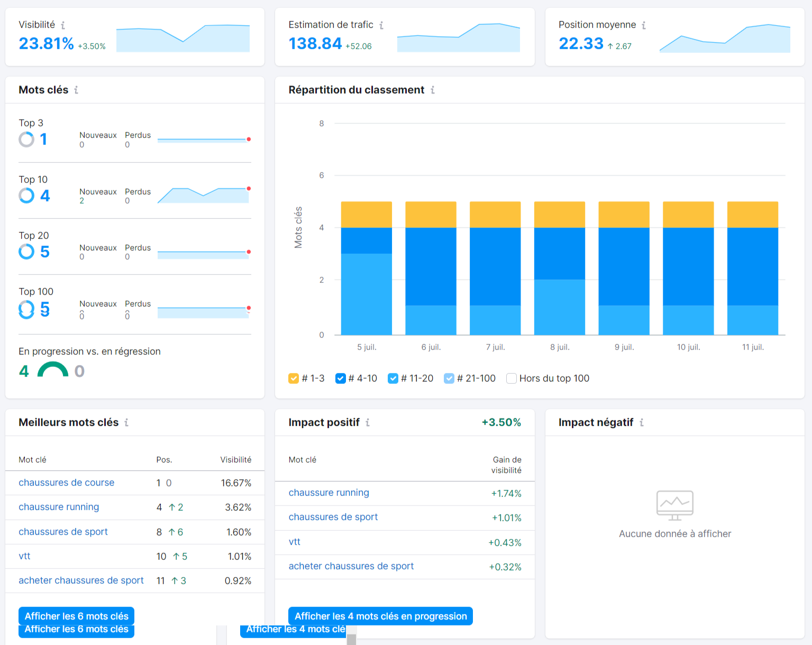Click Afficher les 4 mots clés en progression
The height and width of the screenshot is (645, 812).
[381, 616]
